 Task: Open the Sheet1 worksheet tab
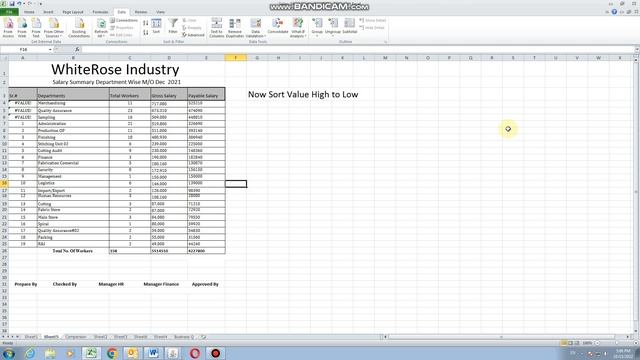click(x=31, y=337)
